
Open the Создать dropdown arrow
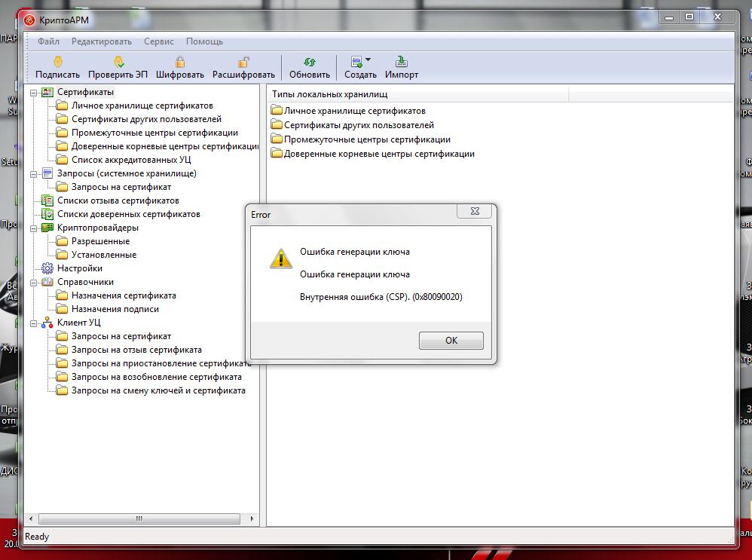tap(368, 60)
